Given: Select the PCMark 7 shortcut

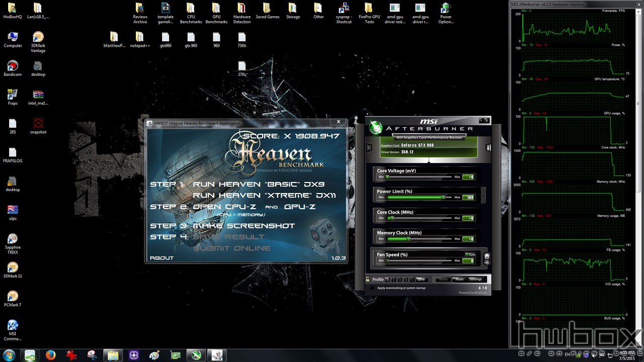Looking at the screenshot, I should click(x=13, y=299).
